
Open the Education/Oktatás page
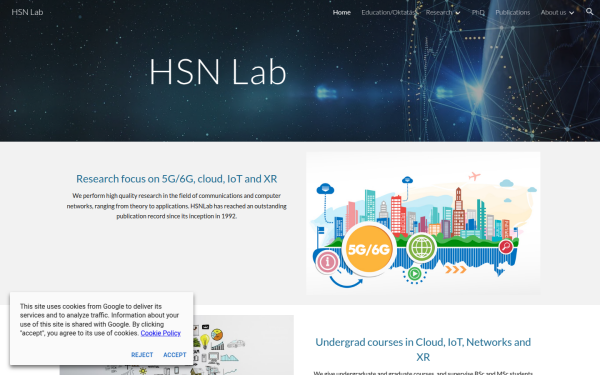[x=388, y=12]
